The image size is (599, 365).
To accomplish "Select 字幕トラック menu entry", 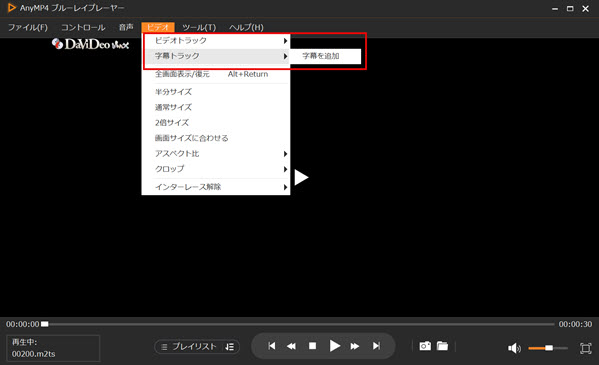I will pos(216,56).
